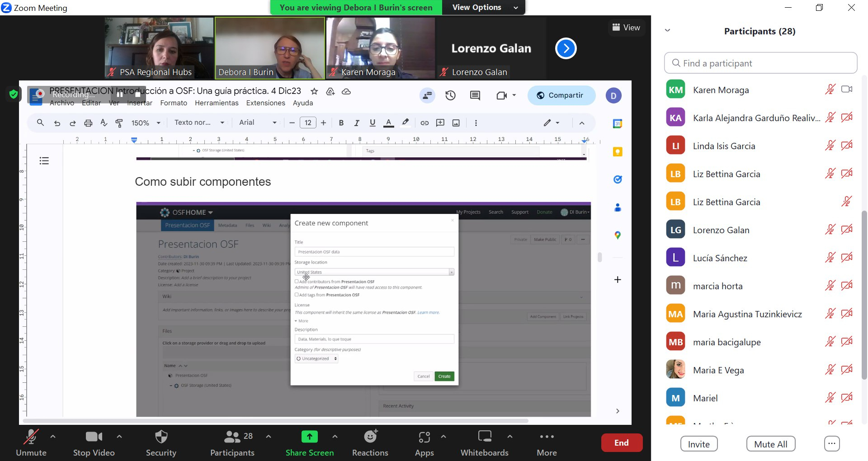868x461 pixels.
Task: Click the Find a participant search field
Action: [x=760, y=63]
